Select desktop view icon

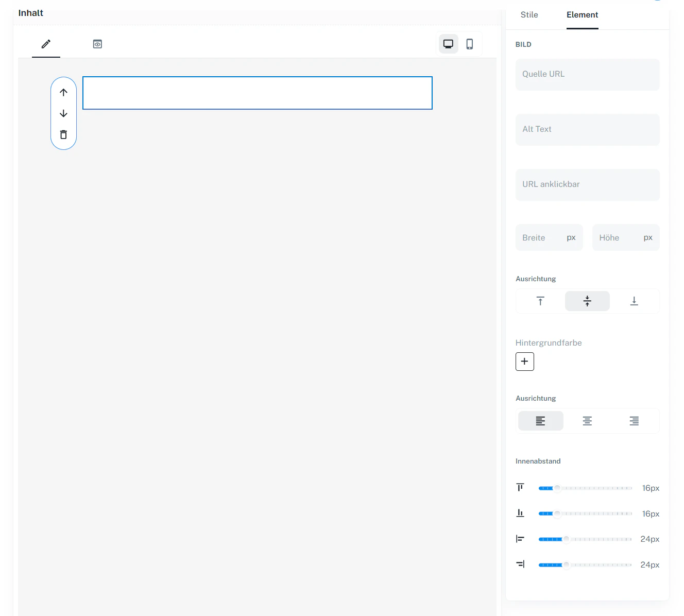448,44
